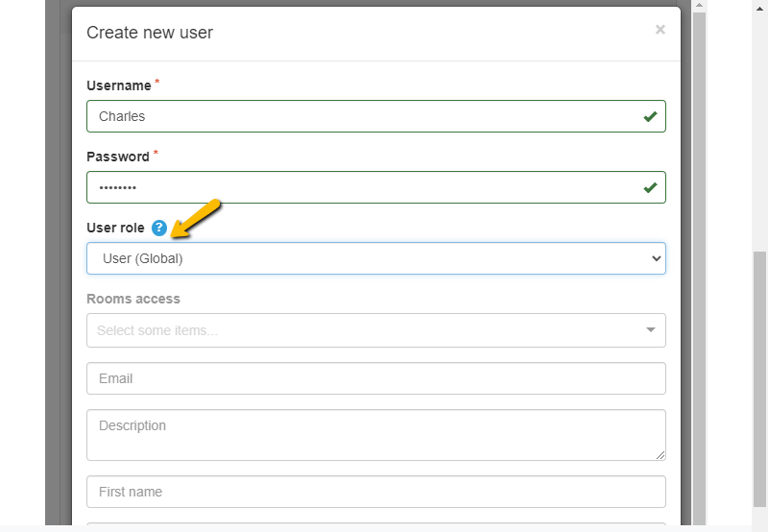Screen dimensions: 768x532
Task: Focus the First name input
Action: click(375, 492)
